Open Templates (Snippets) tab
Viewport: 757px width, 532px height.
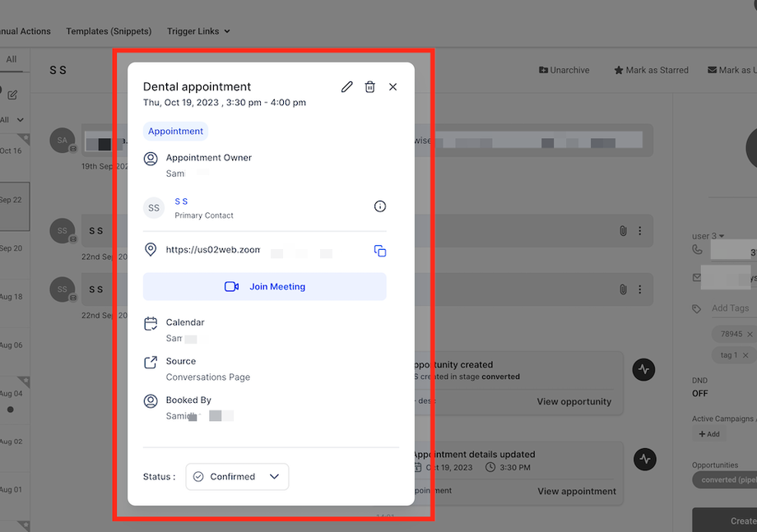pos(109,31)
